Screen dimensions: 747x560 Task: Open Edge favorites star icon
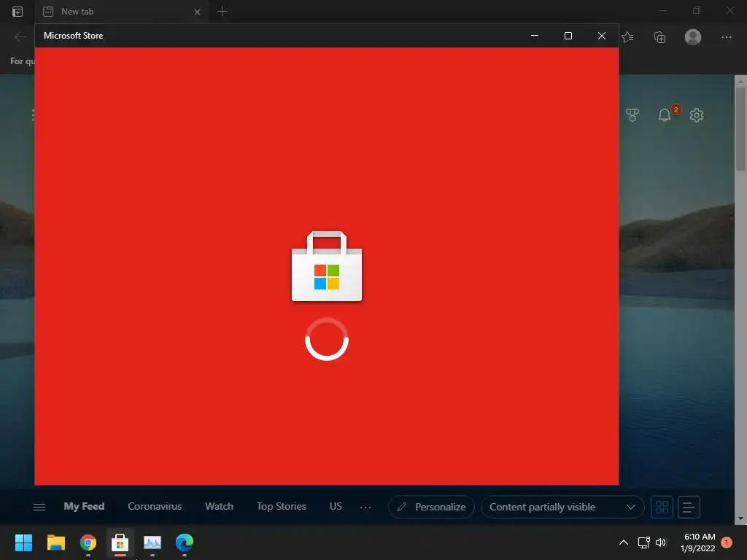click(627, 37)
